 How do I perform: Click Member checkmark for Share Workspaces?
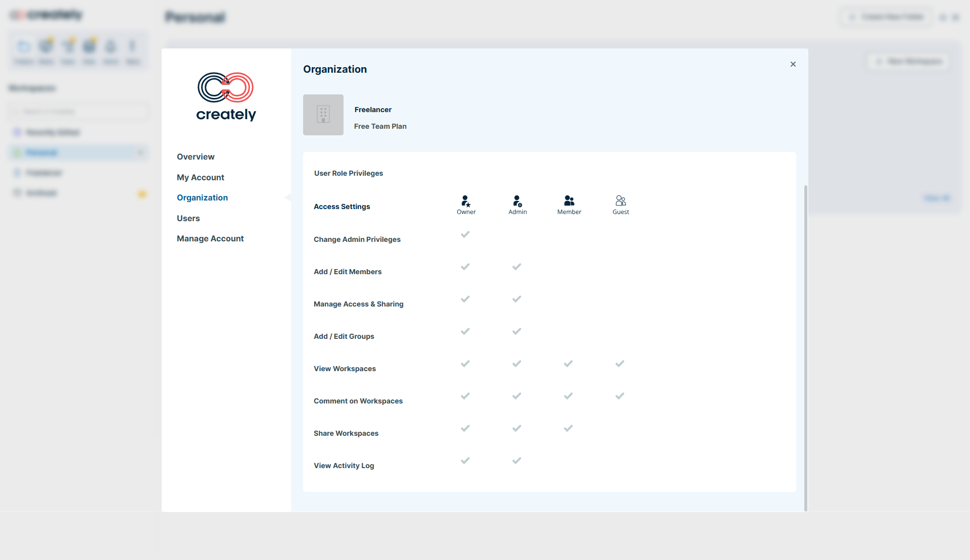coord(568,428)
